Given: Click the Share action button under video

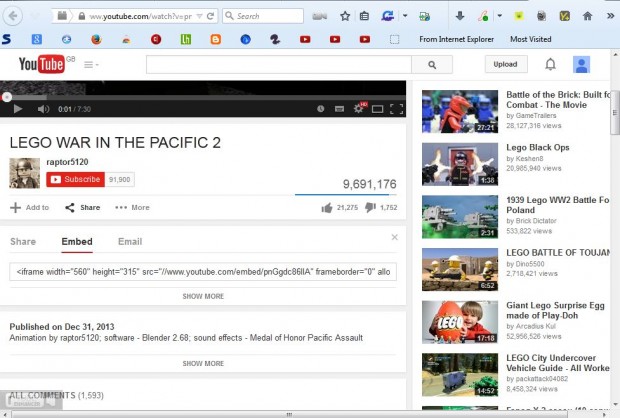Looking at the screenshot, I should click(83, 207).
